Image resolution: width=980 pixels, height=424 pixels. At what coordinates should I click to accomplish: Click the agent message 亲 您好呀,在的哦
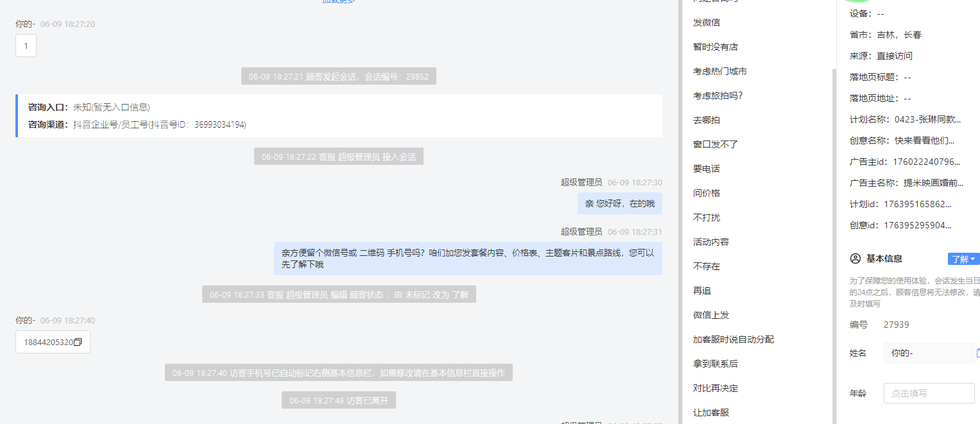click(x=619, y=203)
